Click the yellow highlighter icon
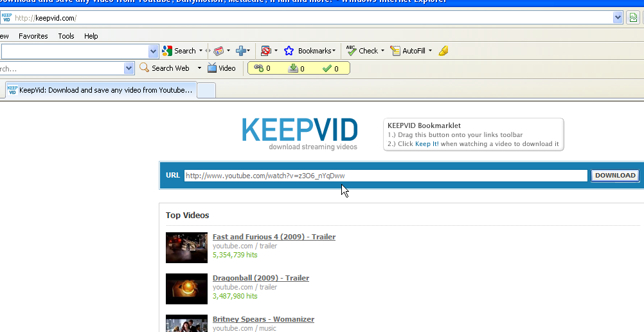 pyautogui.click(x=443, y=51)
